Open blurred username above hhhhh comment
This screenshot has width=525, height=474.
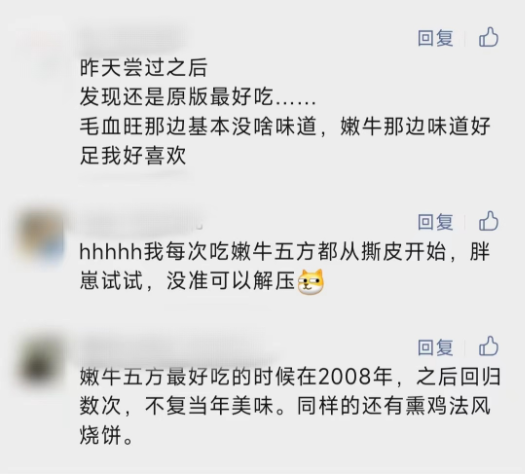(x=141, y=223)
